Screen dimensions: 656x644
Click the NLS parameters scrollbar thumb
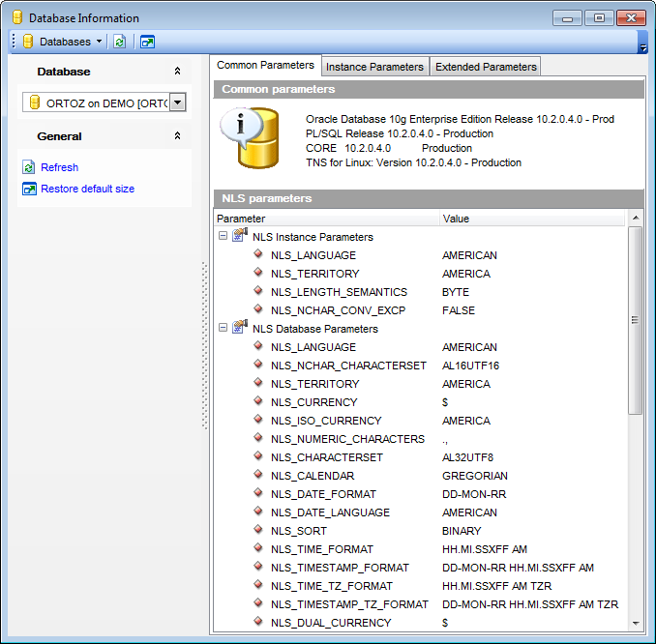coord(635,320)
